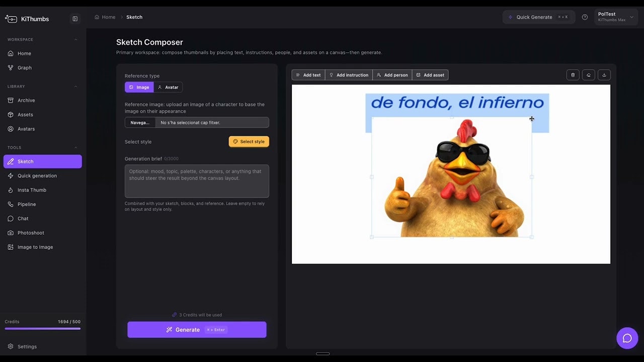Click the 'Sketch Composer' heading
The image size is (644, 362).
point(149,42)
